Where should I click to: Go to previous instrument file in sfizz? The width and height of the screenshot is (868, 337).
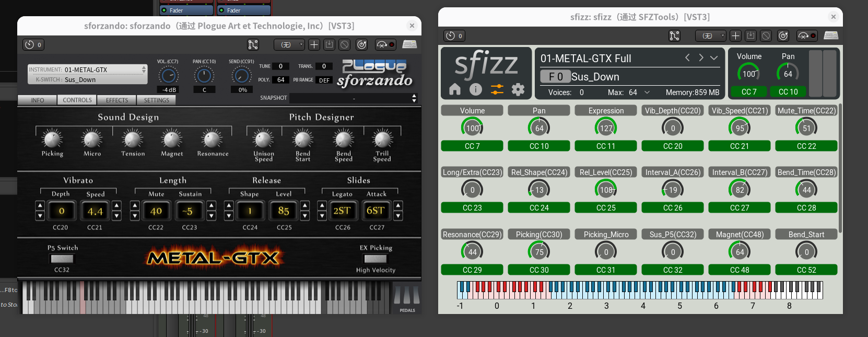(687, 57)
